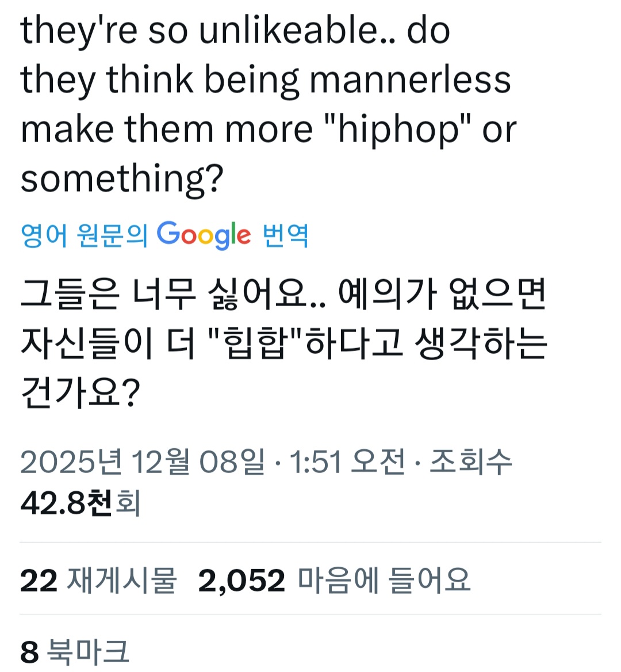Screen dimensions: 621x672
Task: Click the divider area below view stats
Action: pyautogui.click(x=310, y=541)
